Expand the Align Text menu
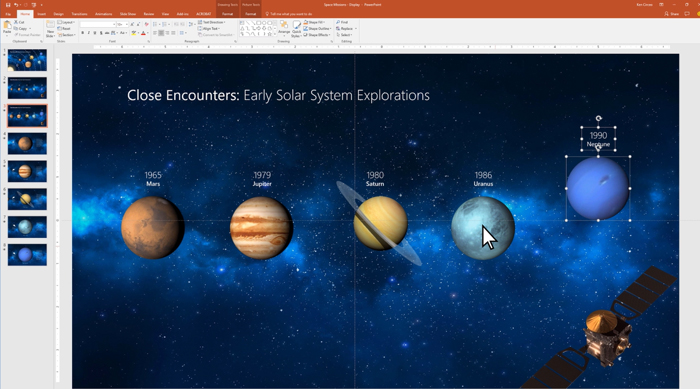Viewport: 700px width, 389px height. (x=209, y=29)
